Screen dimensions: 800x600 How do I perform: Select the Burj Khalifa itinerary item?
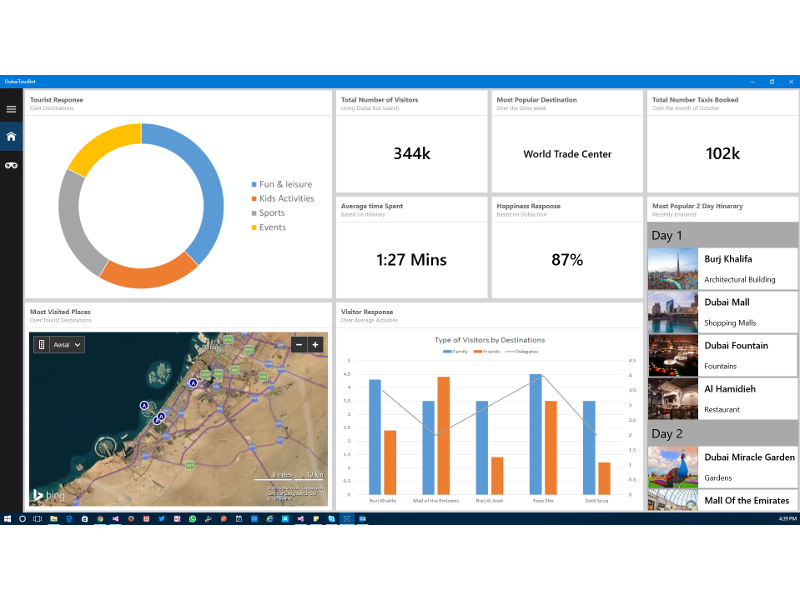coord(722,269)
